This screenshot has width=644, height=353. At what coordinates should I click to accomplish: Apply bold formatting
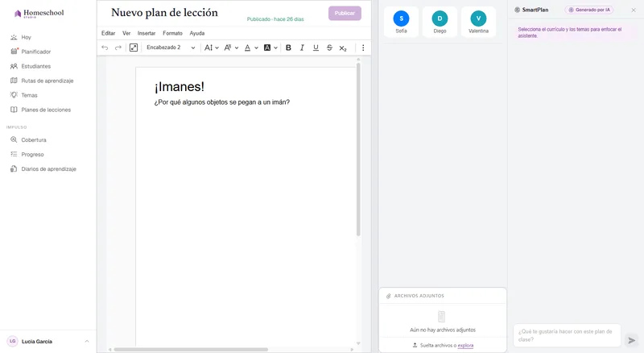click(x=288, y=48)
